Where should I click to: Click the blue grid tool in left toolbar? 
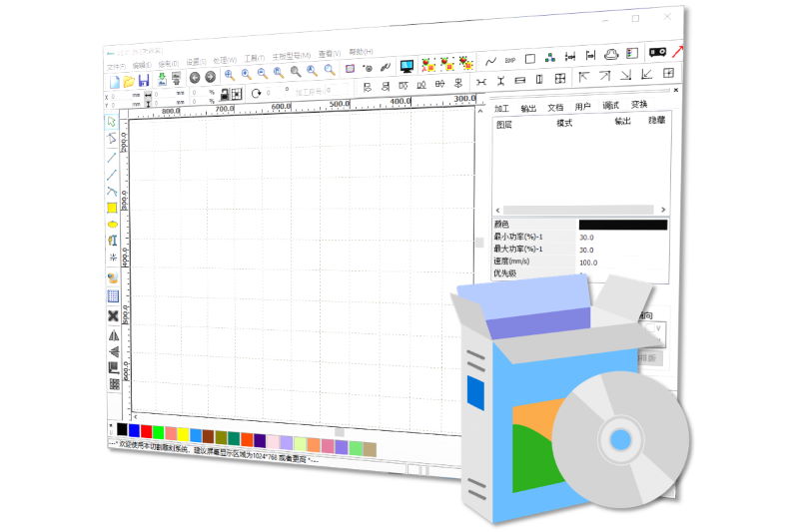click(x=113, y=295)
